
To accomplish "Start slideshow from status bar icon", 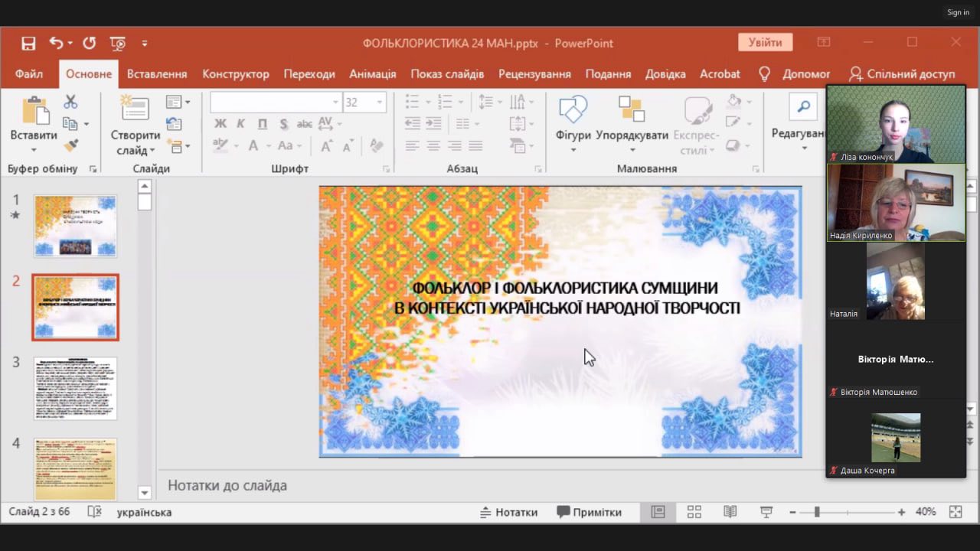I will [x=766, y=512].
